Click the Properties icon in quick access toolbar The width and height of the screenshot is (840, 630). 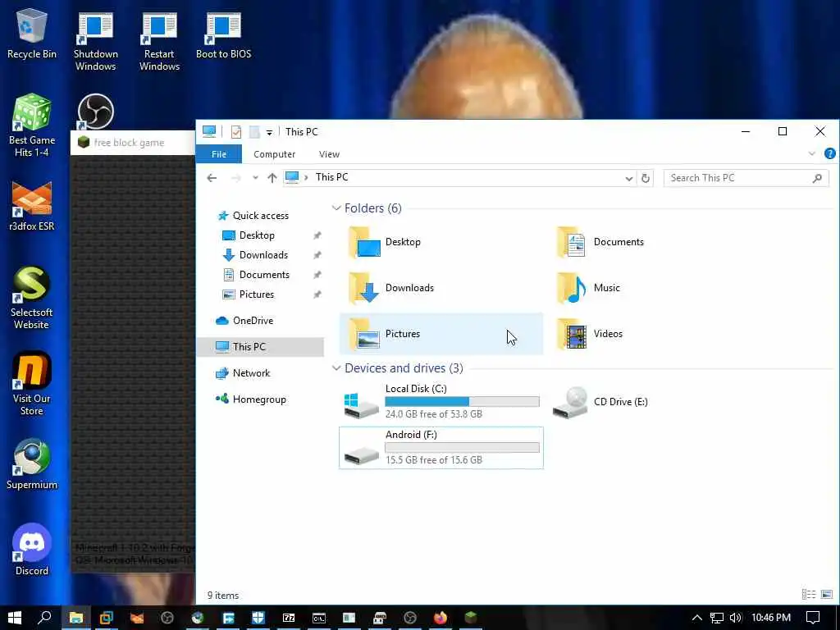click(x=235, y=132)
